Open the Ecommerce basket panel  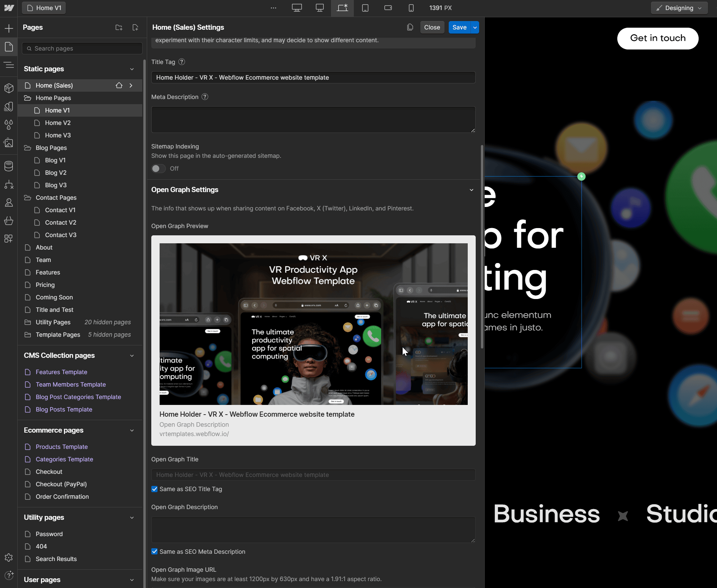(9, 220)
